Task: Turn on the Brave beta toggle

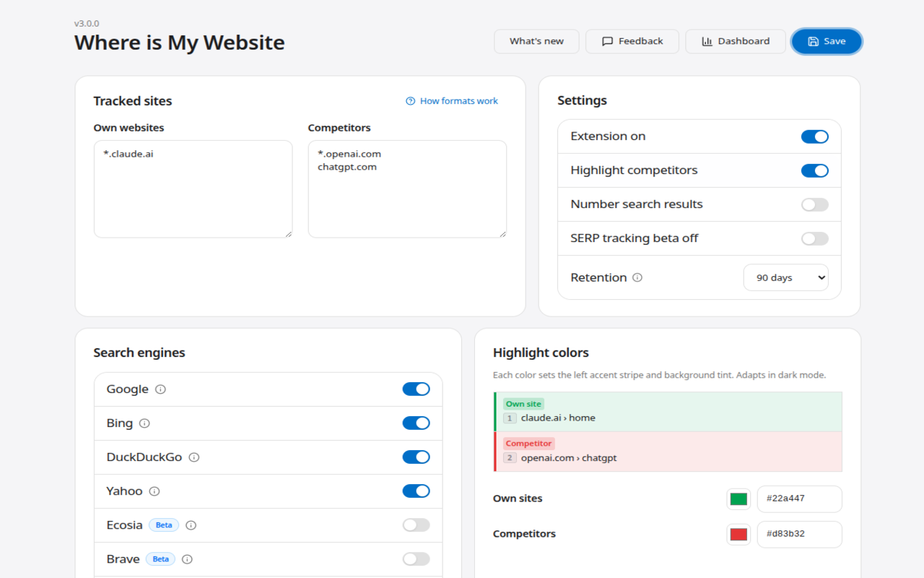Action: tap(417, 559)
